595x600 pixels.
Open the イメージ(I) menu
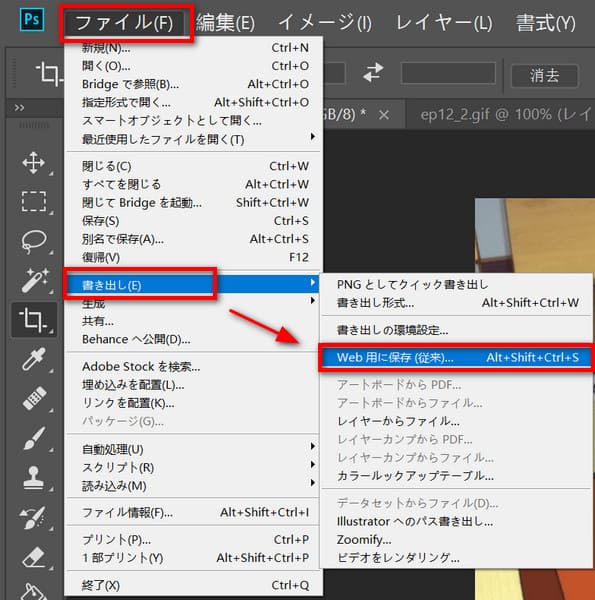325,23
